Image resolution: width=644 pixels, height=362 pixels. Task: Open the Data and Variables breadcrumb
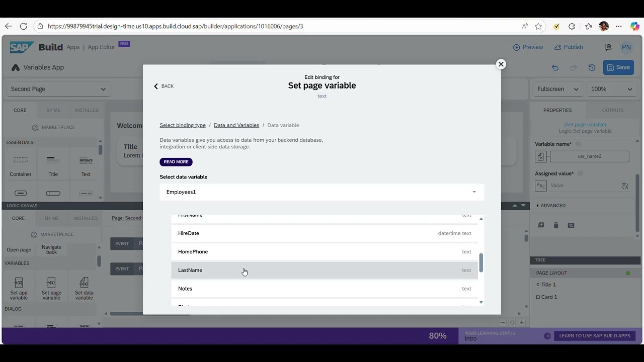pyautogui.click(x=236, y=125)
